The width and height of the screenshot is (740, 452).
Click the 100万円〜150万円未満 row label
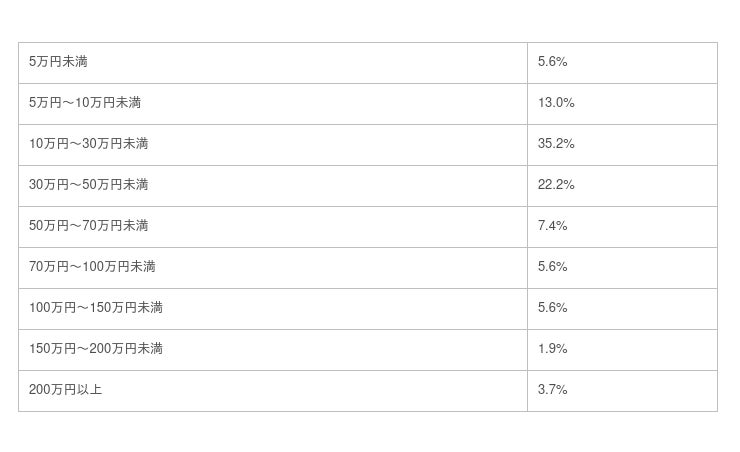coord(96,308)
